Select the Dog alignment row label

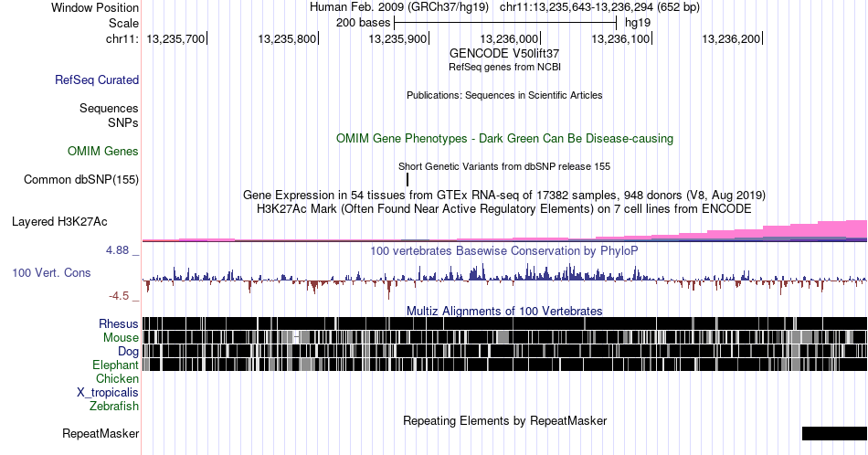pos(129,352)
